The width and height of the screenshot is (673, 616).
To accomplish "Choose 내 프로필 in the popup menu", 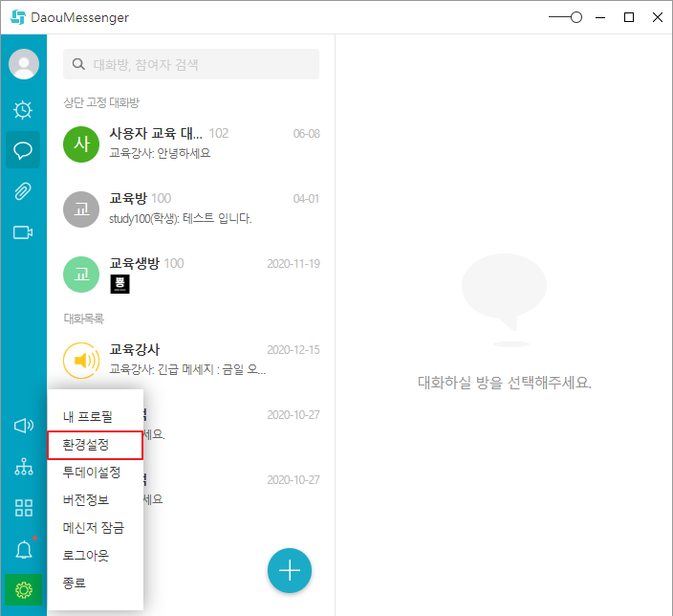I will coord(88,417).
